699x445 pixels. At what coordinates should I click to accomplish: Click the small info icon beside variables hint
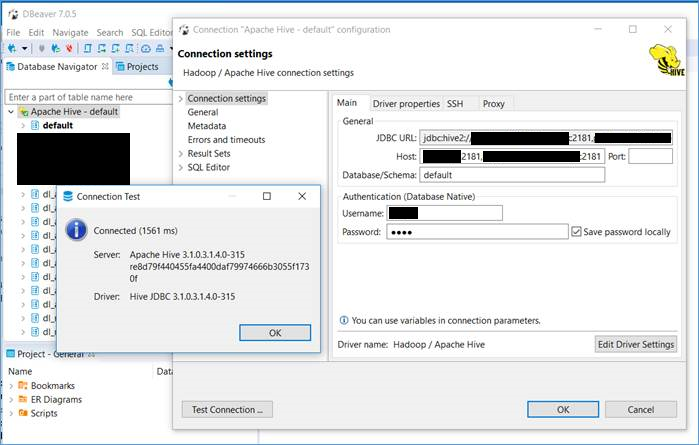(344, 320)
